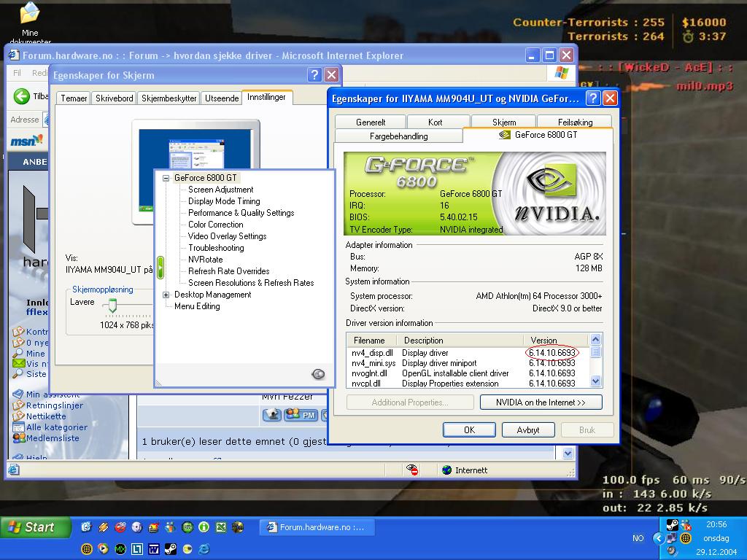Open the Temaer tab
The width and height of the screenshot is (747, 560).
coord(74,98)
